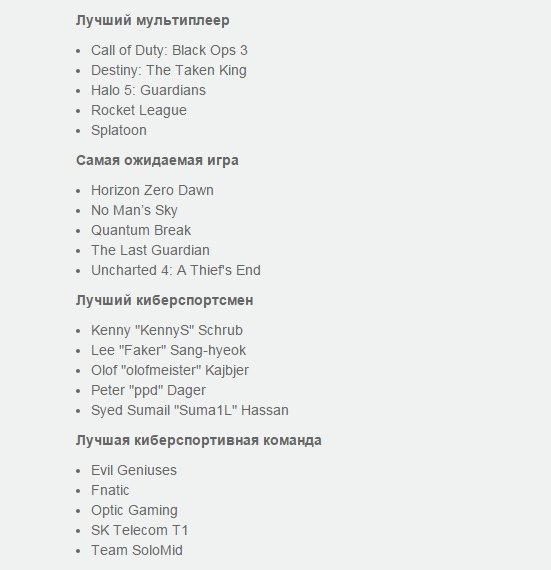Select Olof "olofmeister" Kajbjer item

[170, 370]
